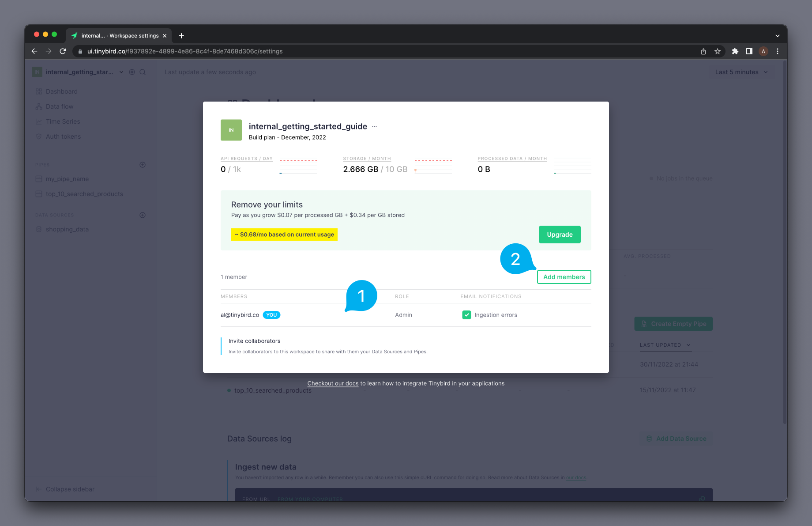Image resolution: width=812 pixels, height=526 pixels.
Task: Add a new pipe with plus icon
Action: 143,165
